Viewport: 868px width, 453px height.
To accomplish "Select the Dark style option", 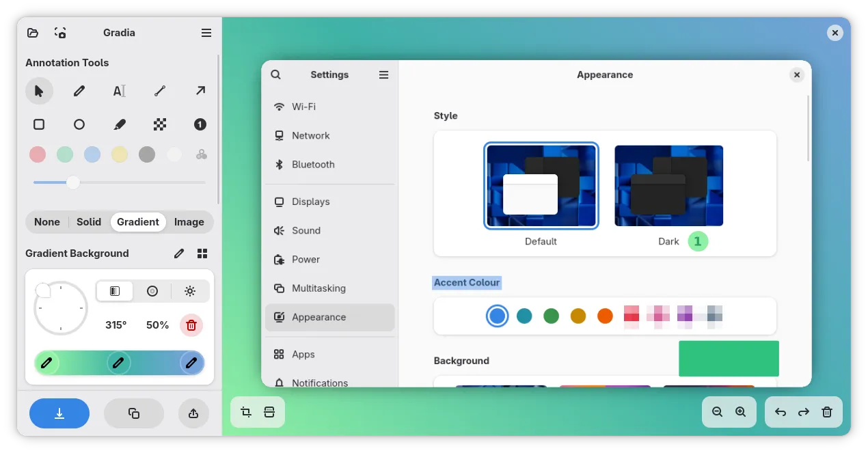I will pyautogui.click(x=668, y=185).
